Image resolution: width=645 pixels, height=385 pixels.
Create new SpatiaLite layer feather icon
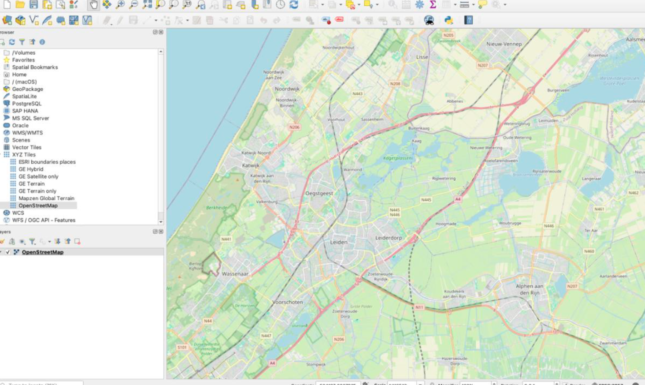click(x=47, y=20)
